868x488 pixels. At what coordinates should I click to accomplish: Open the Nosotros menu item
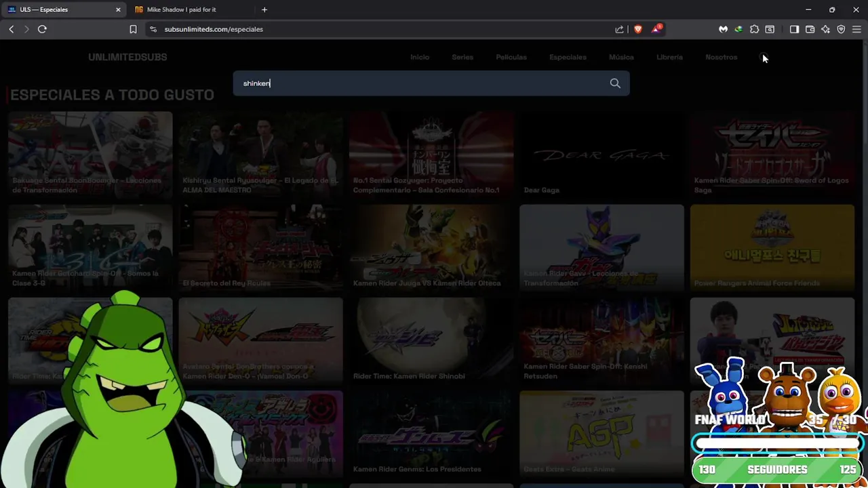point(721,57)
